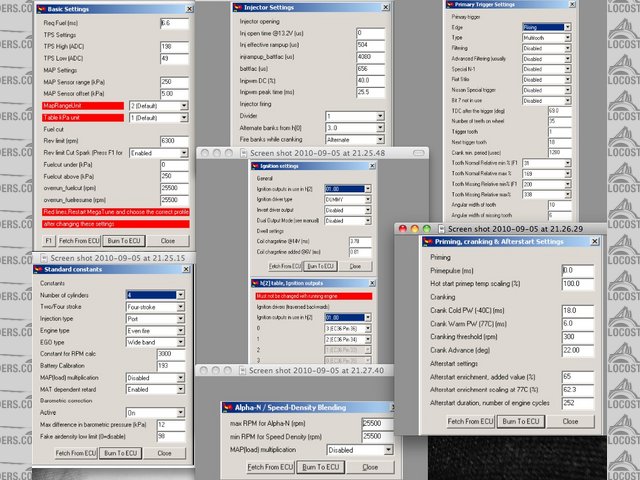This screenshot has width=640, height=480.
Task: Click the red 'Must not be changed with running engine' warning
Action: [x=314, y=296]
